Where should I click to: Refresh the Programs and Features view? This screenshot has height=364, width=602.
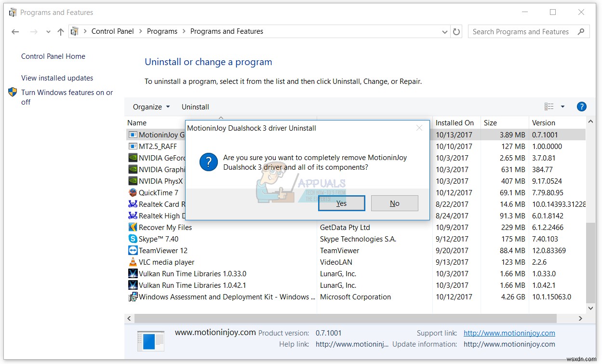click(456, 32)
